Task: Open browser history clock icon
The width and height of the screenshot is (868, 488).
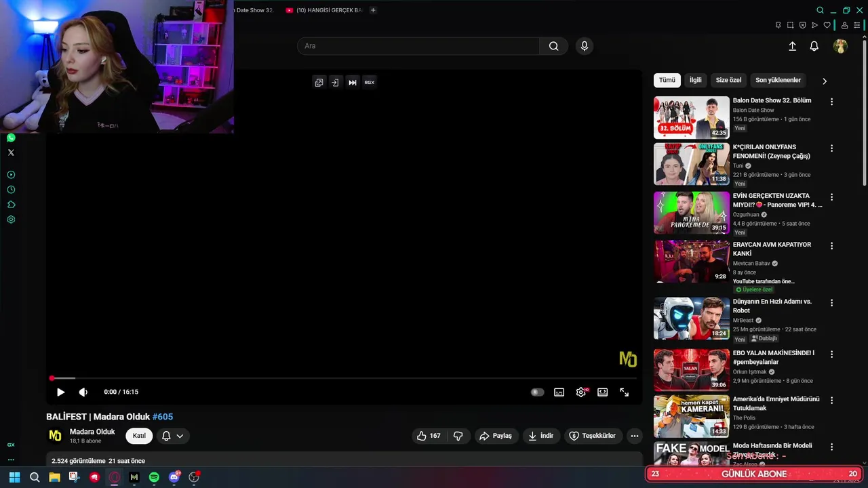Action: (11, 190)
